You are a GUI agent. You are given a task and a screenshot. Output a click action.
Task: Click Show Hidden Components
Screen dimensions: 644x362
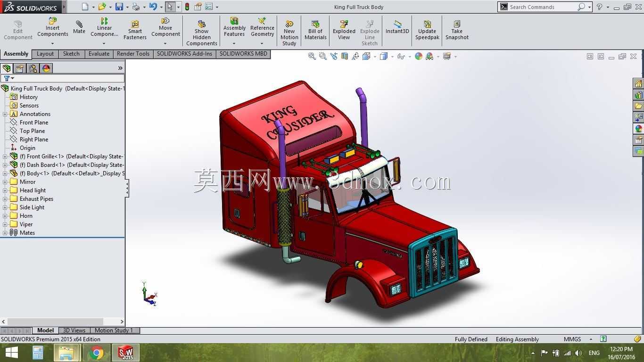[x=202, y=33]
